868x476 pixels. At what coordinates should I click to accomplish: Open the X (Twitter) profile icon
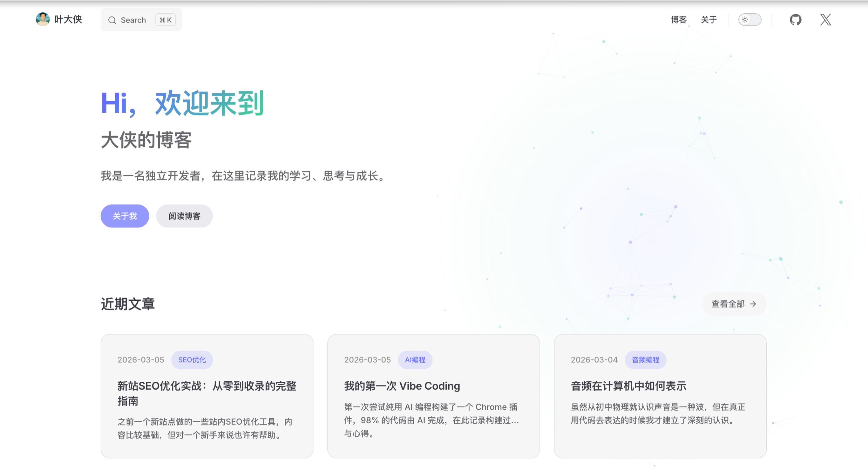click(x=825, y=20)
